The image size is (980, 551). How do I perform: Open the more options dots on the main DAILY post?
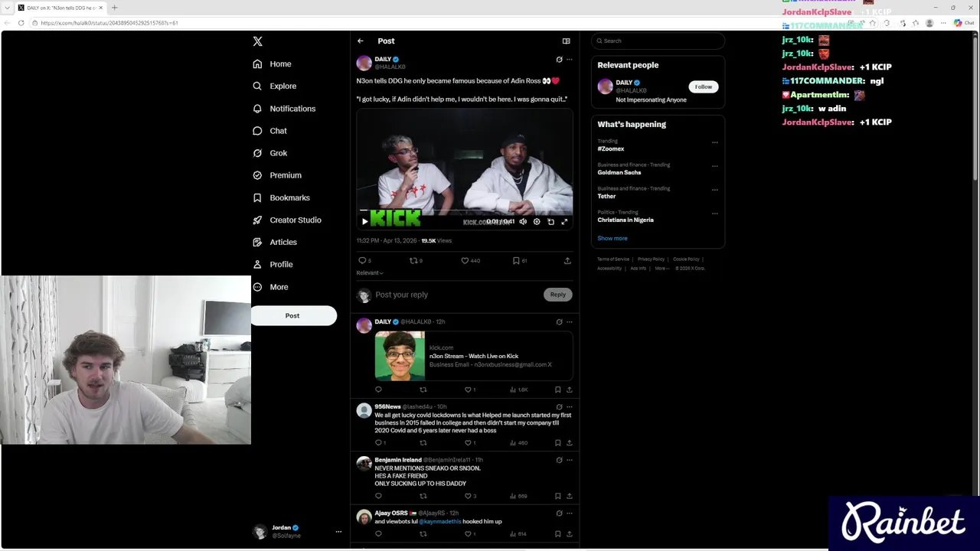tap(569, 60)
